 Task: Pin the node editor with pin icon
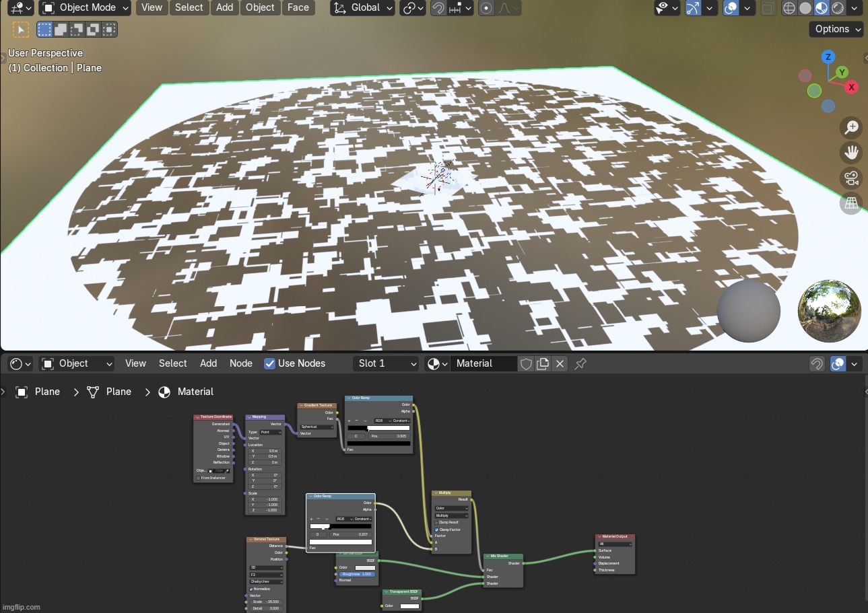point(580,363)
